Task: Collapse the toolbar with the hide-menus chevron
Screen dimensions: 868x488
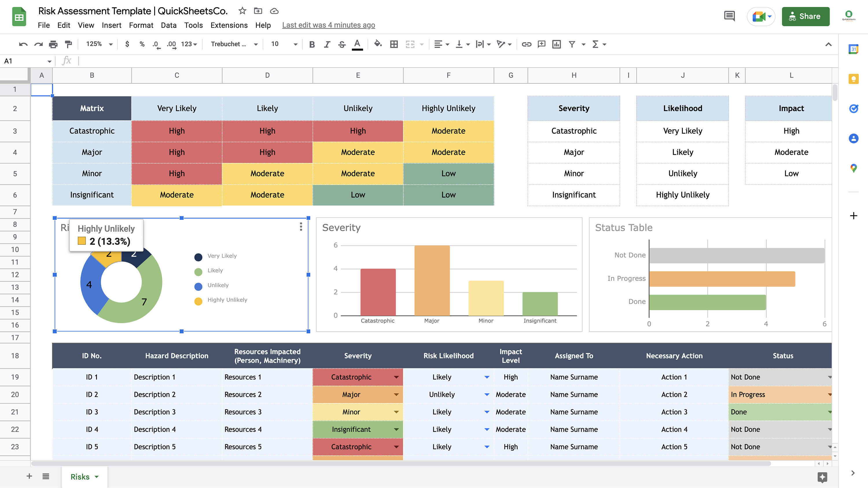Action: 829,44
